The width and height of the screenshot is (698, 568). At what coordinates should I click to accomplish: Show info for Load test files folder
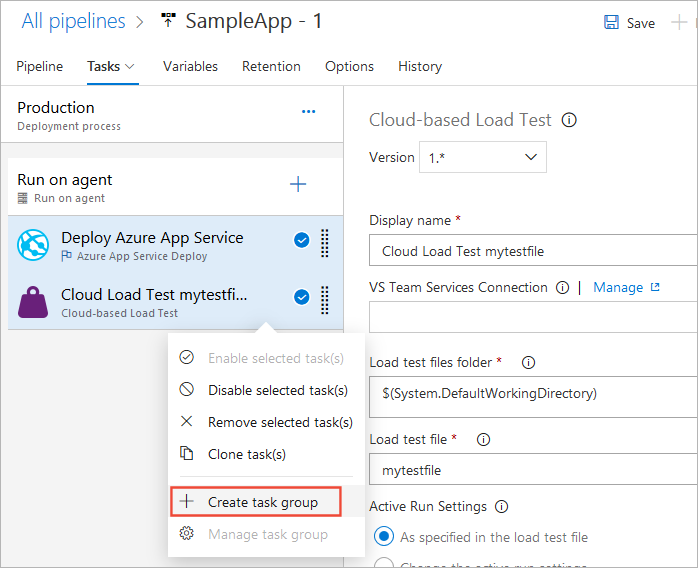pos(528,362)
